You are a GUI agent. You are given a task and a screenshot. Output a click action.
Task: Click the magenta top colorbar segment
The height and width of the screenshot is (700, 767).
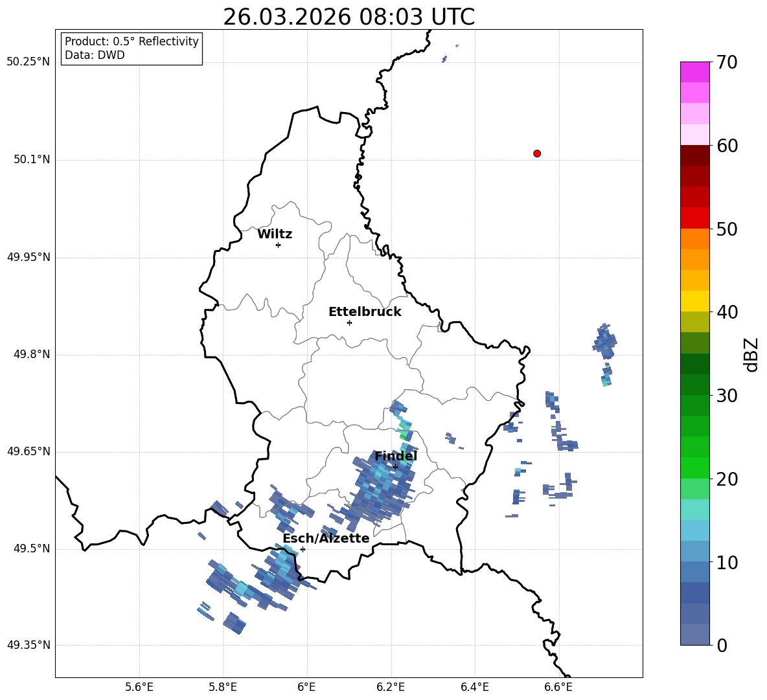695,72
